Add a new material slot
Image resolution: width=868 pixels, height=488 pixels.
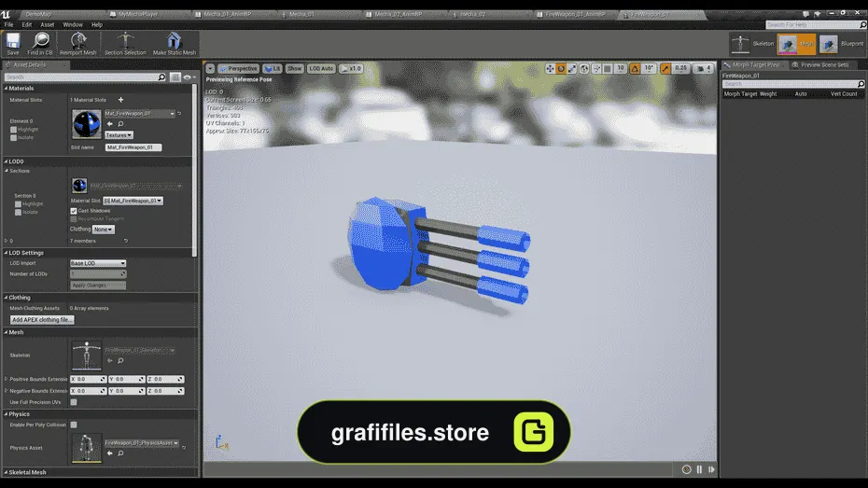pyautogui.click(x=120, y=100)
